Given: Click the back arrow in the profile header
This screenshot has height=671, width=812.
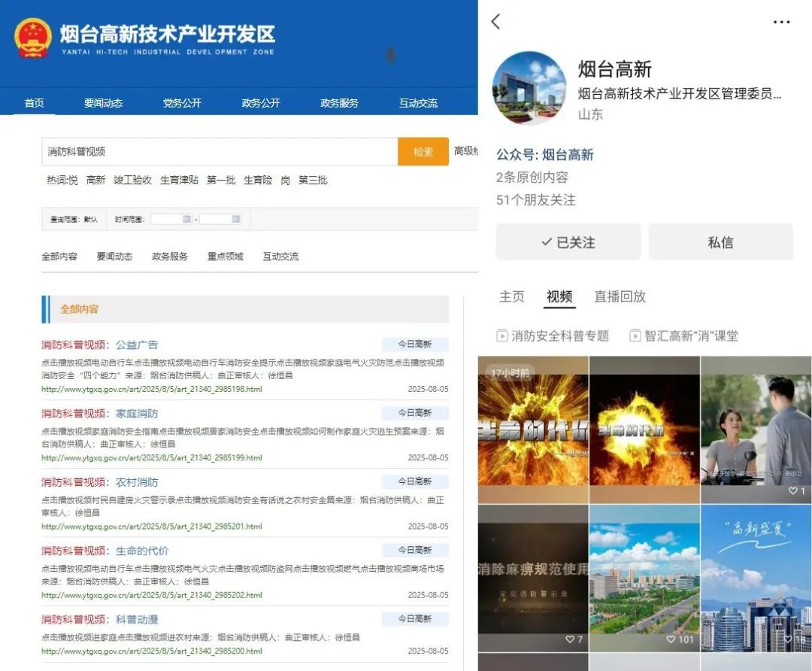Looking at the screenshot, I should [495, 22].
